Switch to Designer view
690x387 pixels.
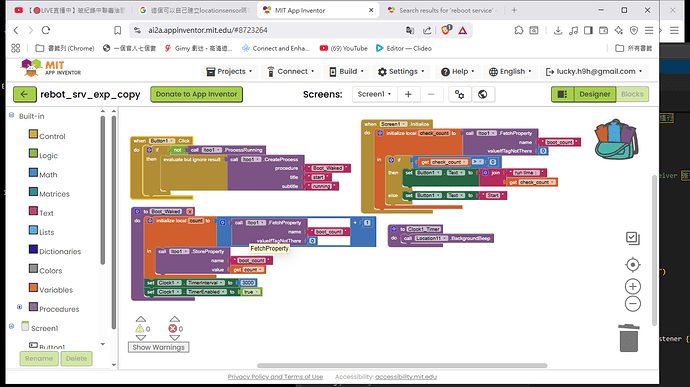pos(595,94)
